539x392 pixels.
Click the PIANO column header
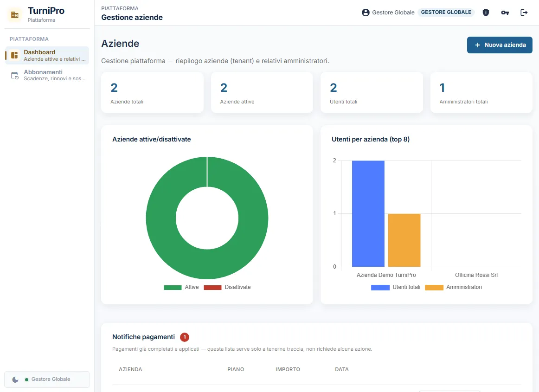236,369
